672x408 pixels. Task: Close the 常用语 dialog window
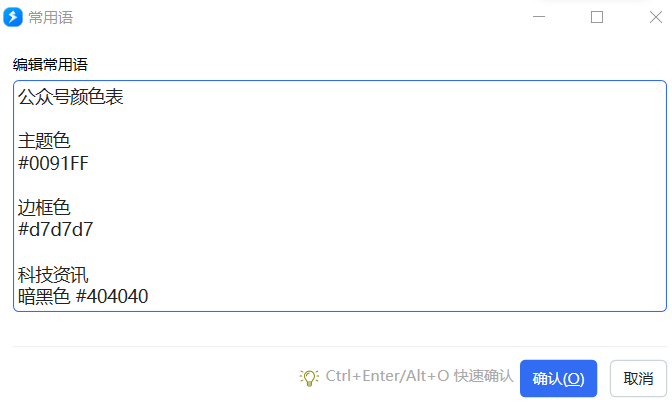(x=656, y=17)
